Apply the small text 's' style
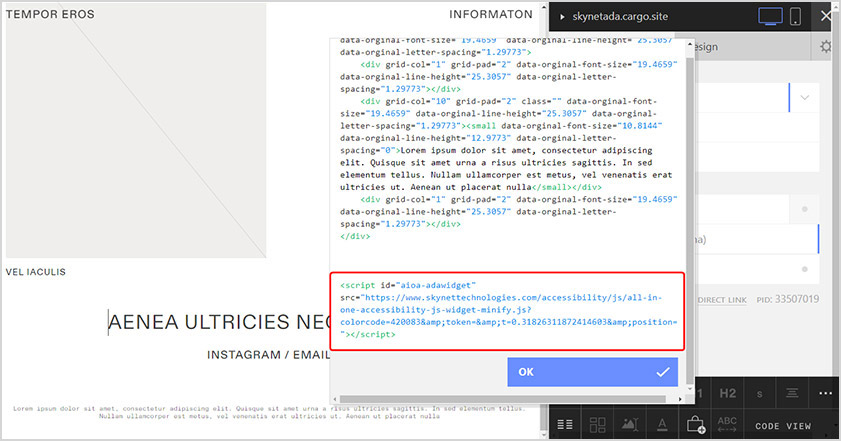This screenshot has height=441, width=841. pos(759,394)
